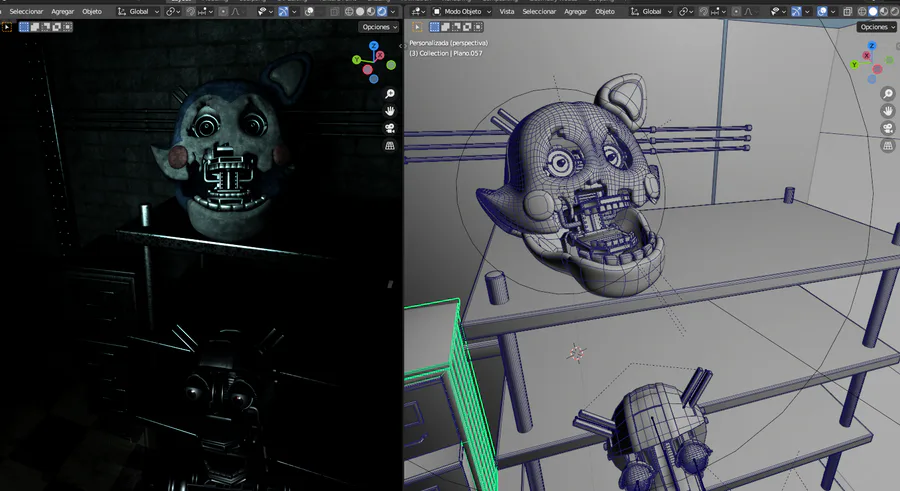Toggle camera view icon in left viewport
The height and width of the screenshot is (491, 900).
coord(390,128)
